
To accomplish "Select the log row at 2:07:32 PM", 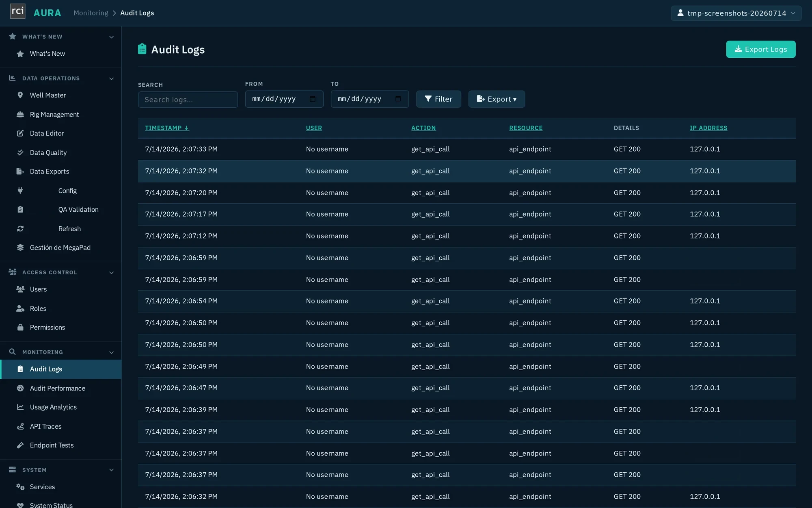I will 467,171.
